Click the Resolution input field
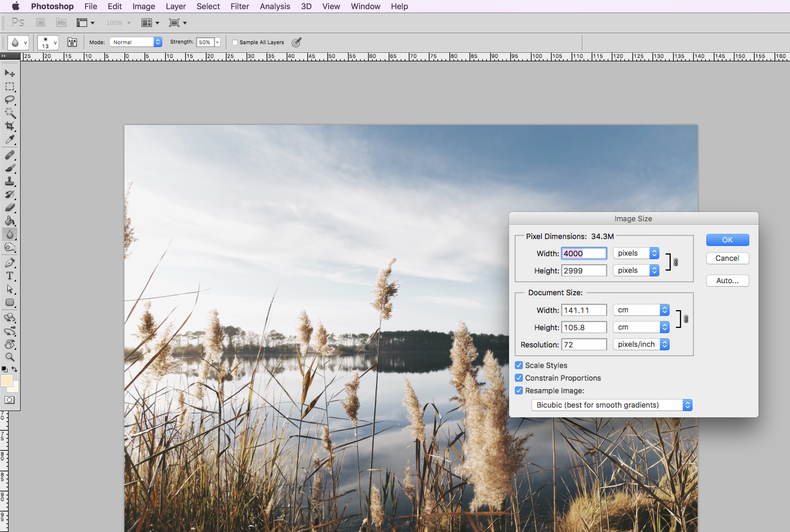Viewport: 790px width, 532px height. [x=584, y=345]
